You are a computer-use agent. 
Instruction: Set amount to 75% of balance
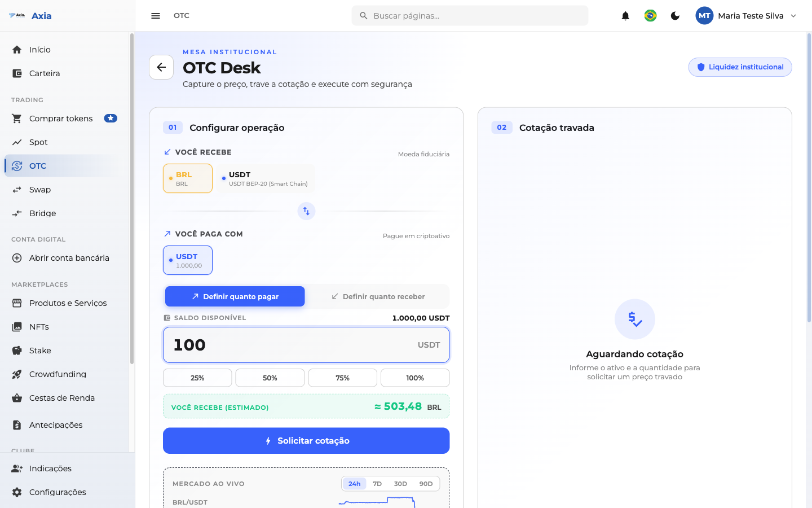342,378
